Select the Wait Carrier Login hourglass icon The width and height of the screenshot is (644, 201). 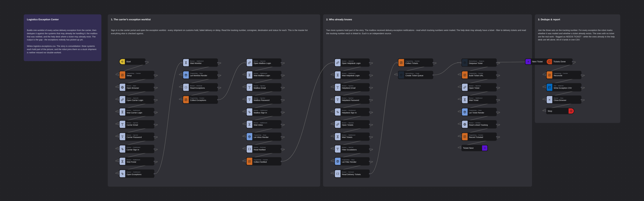(x=122, y=112)
